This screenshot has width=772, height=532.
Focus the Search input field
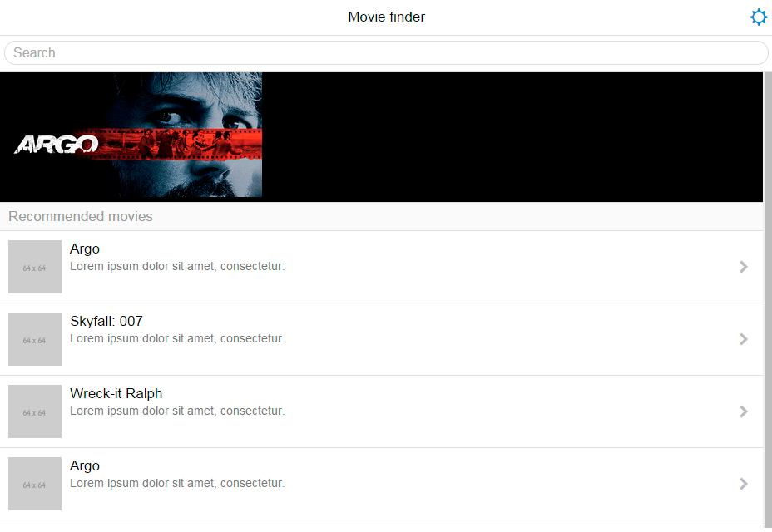click(386, 52)
